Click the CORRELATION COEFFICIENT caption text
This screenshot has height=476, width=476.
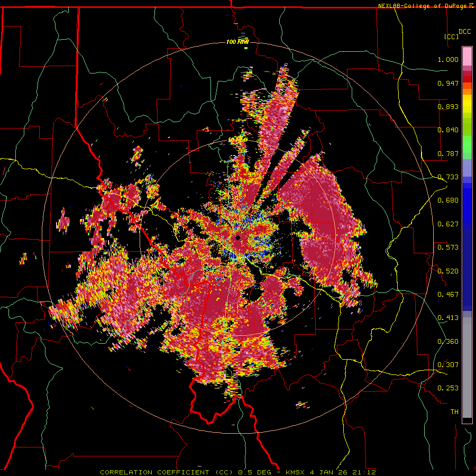154,472
